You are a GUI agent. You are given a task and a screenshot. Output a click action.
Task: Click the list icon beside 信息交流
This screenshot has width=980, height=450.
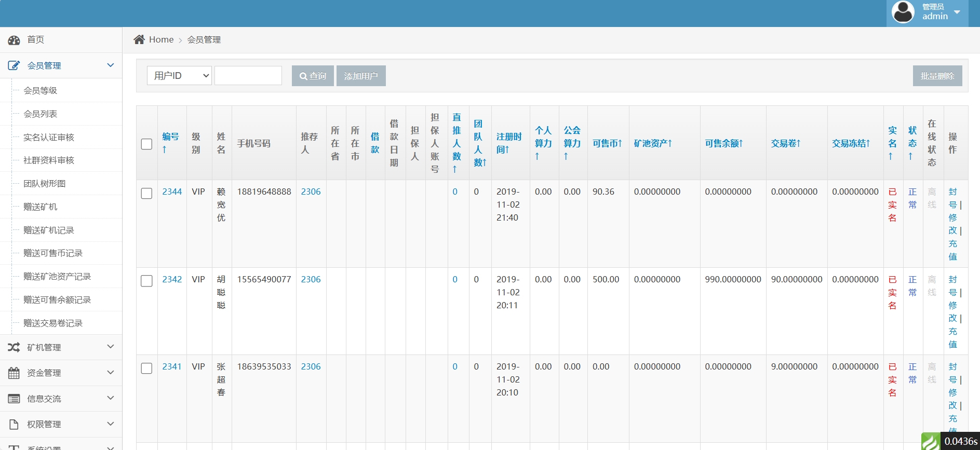coord(14,399)
